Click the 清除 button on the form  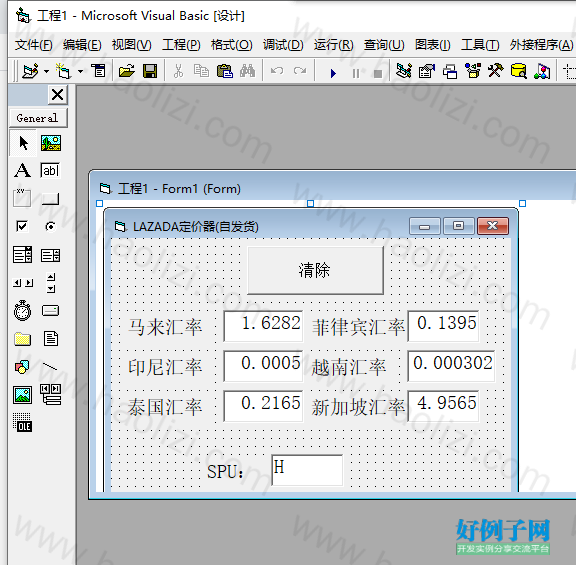click(315, 270)
